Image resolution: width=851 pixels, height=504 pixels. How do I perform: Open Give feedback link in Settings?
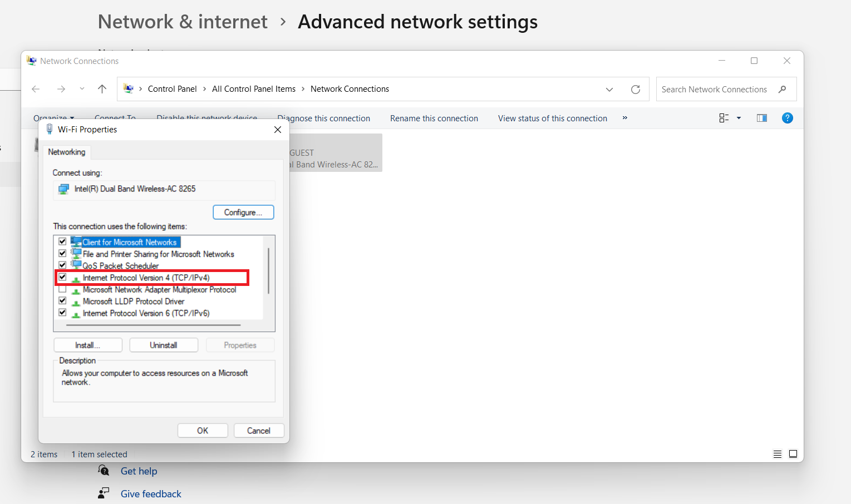click(x=151, y=494)
